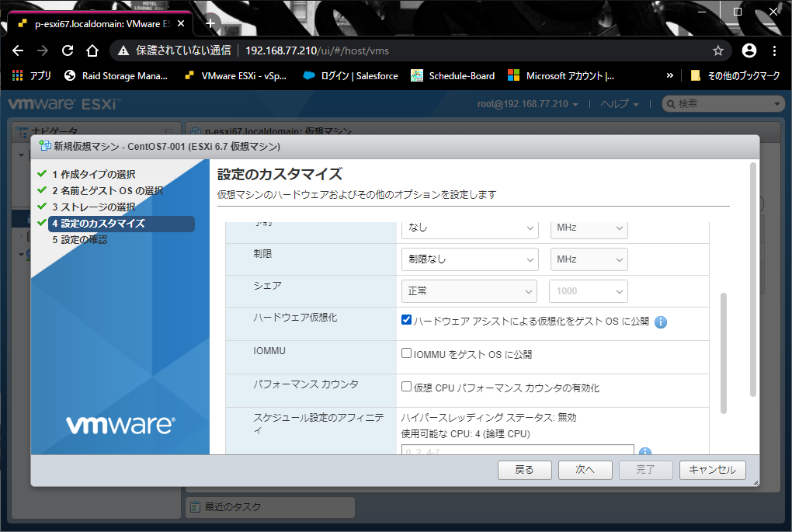Open the search box dropdown arrow
The width and height of the screenshot is (792, 532).
(x=776, y=104)
